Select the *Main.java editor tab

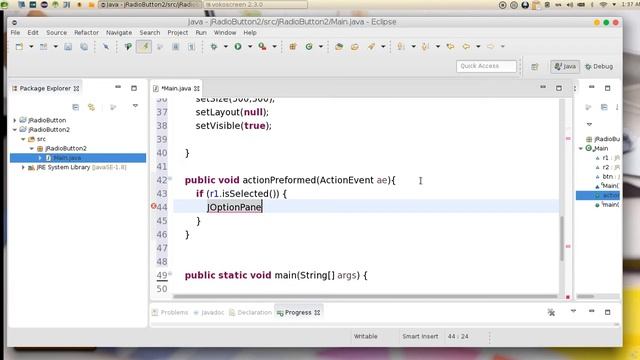(x=176, y=88)
